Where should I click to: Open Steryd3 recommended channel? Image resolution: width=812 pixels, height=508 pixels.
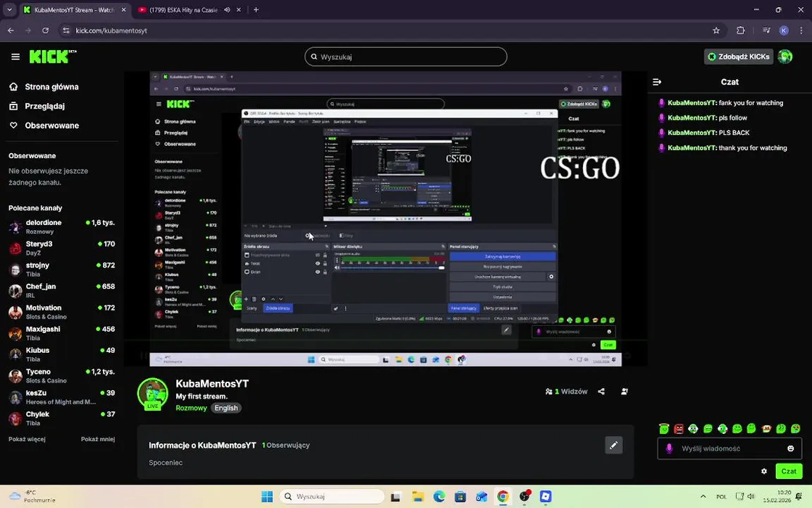[x=61, y=248]
